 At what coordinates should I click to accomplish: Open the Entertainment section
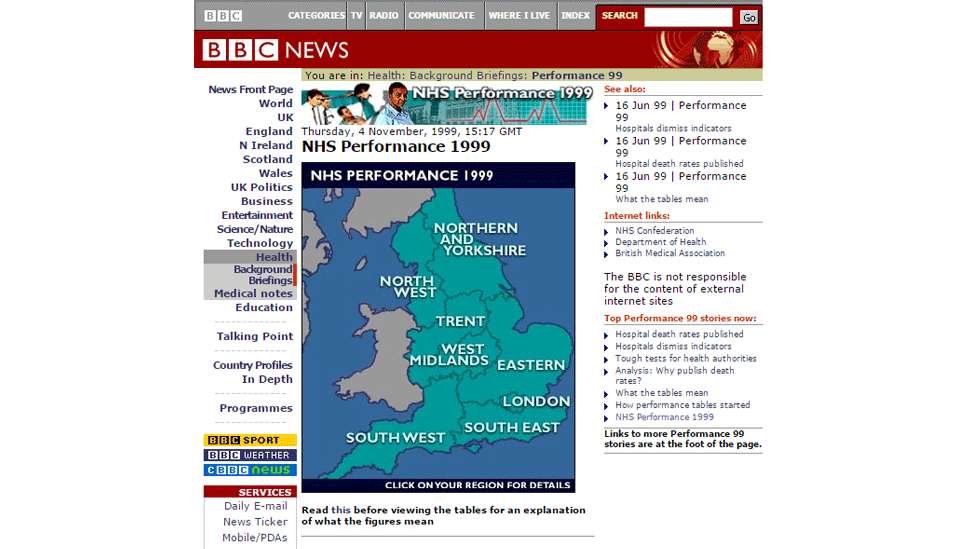pos(257,215)
